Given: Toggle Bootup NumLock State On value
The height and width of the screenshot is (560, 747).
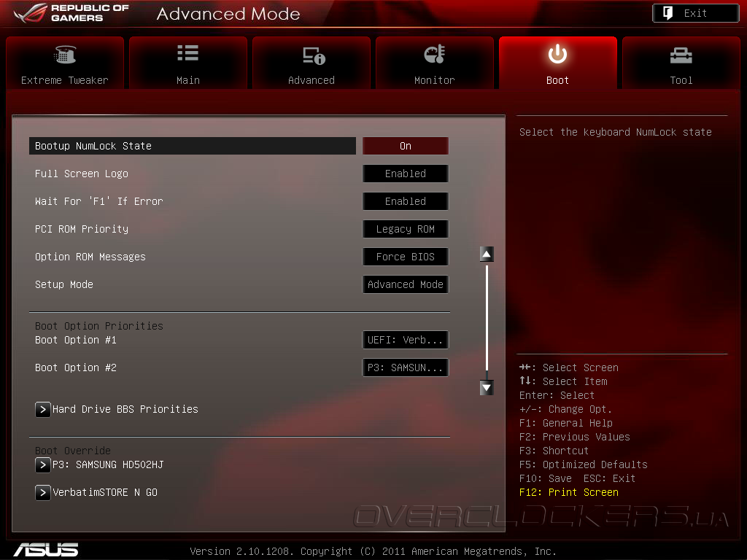Looking at the screenshot, I should point(406,146).
